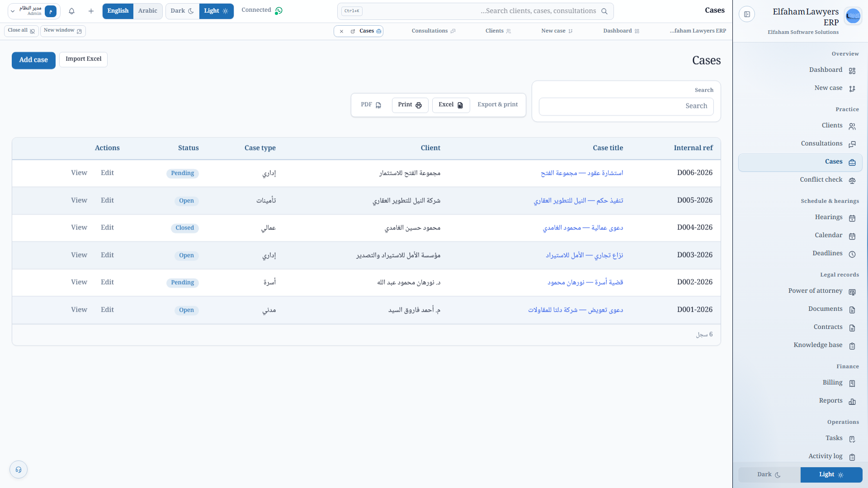Screen dimensions: 868x488
Task: Click the Add case button
Action: point(33,60)
